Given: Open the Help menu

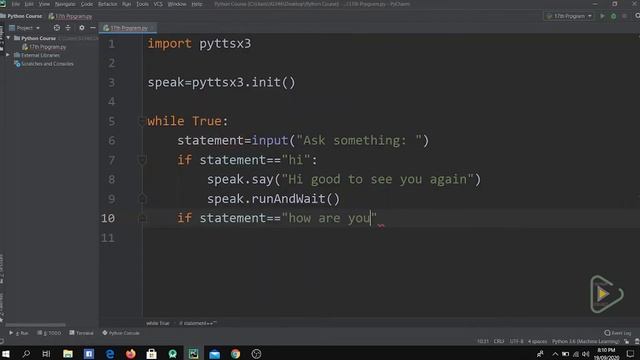Looking at the screenshot, I should click(197, 4).
